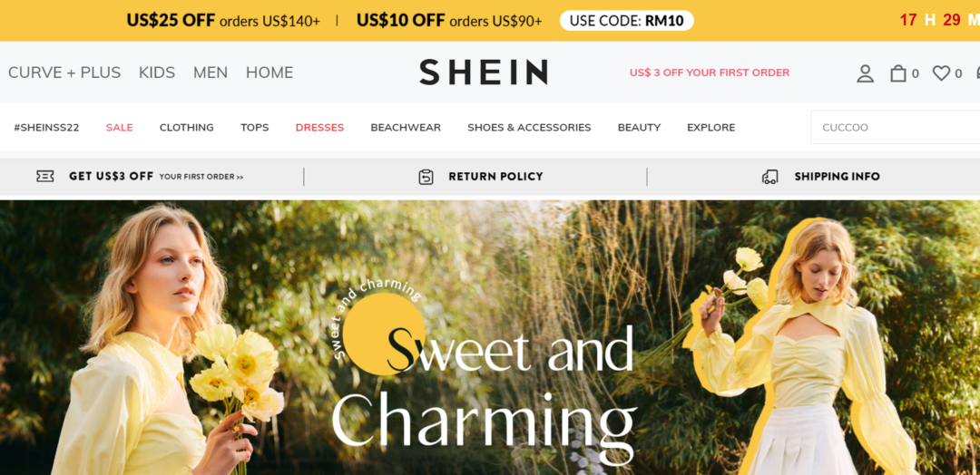Open the BEACHWEAR category
The width and height of the screenshot is (980, 475).
[406, 127]
